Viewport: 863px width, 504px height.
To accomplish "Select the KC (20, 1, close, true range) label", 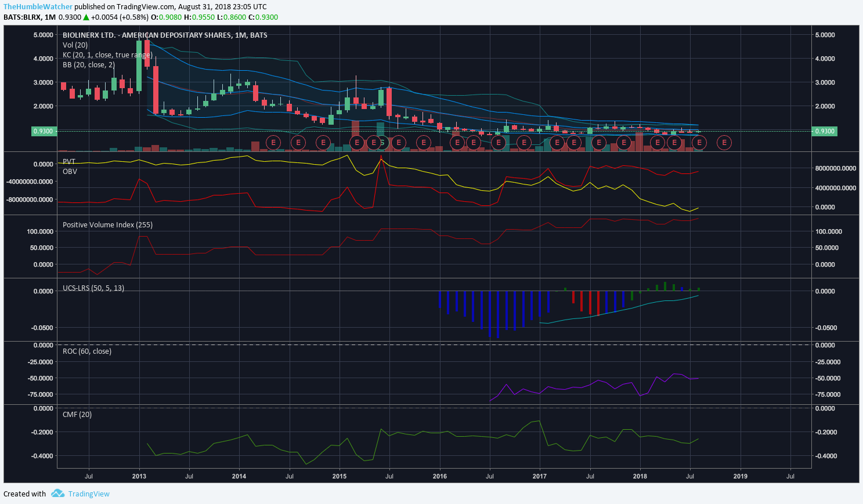I will [107, 55].
